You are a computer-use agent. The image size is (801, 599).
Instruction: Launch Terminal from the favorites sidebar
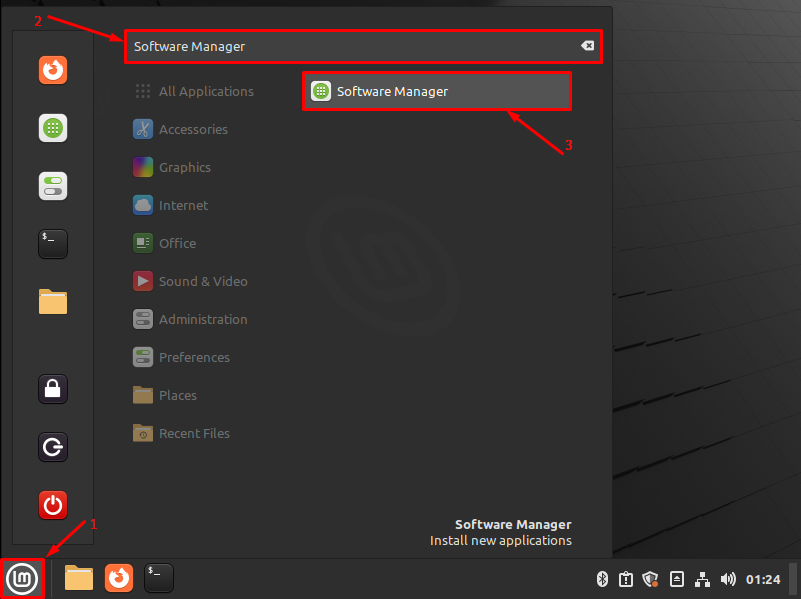pos(53,243)
